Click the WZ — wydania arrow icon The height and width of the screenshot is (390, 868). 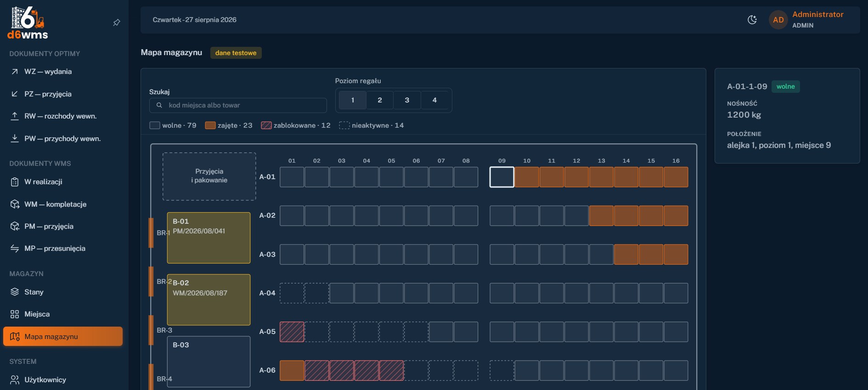15,72
